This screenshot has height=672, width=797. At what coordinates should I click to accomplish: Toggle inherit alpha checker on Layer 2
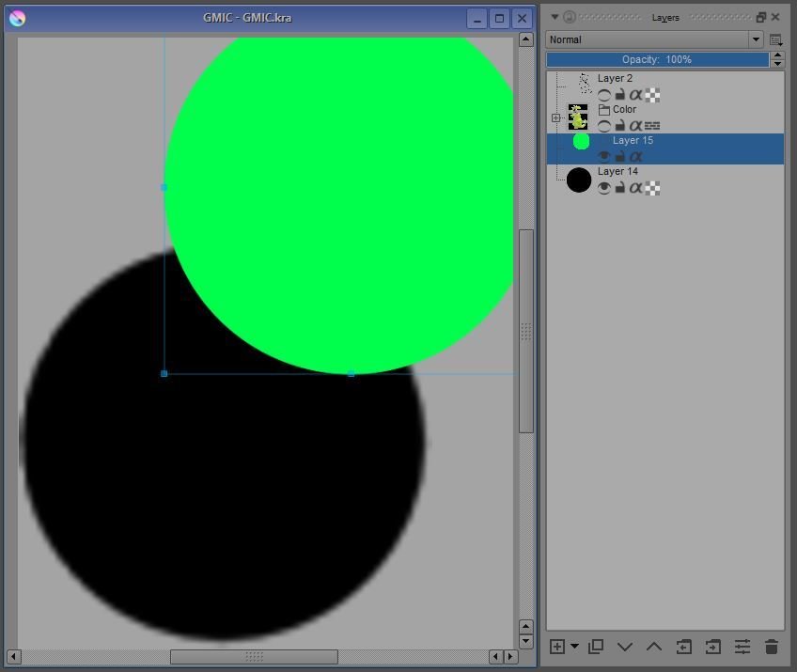[x=652, y=95]
